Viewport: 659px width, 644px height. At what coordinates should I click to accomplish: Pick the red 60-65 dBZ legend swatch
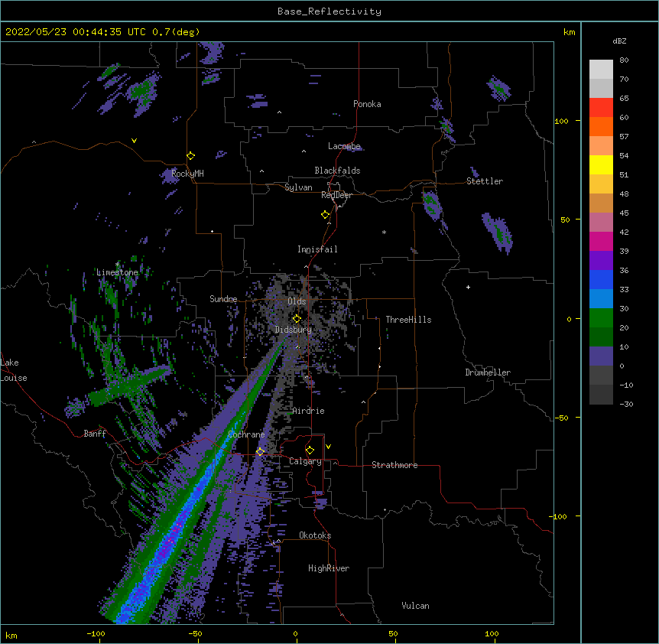coord(601,107)
